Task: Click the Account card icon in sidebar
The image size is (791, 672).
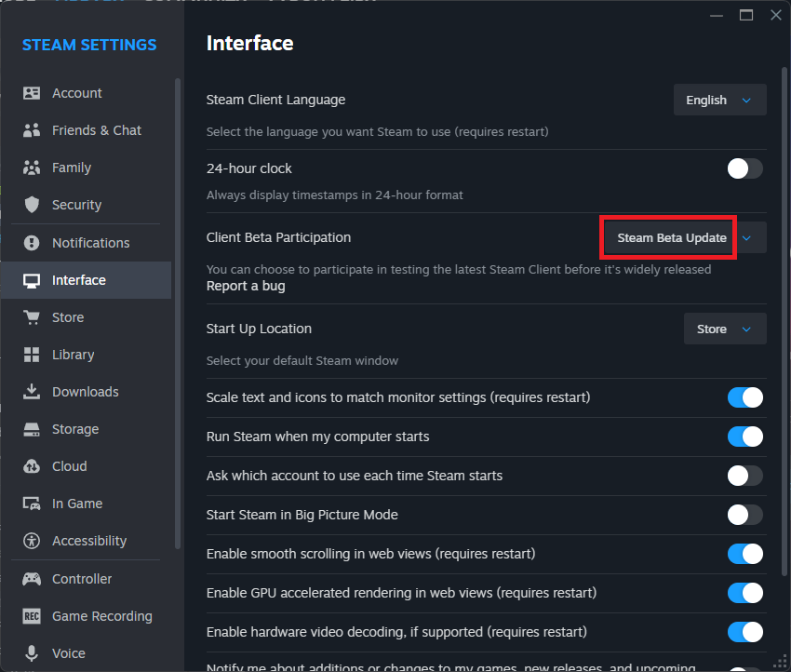Action: [x=32, y=93]
